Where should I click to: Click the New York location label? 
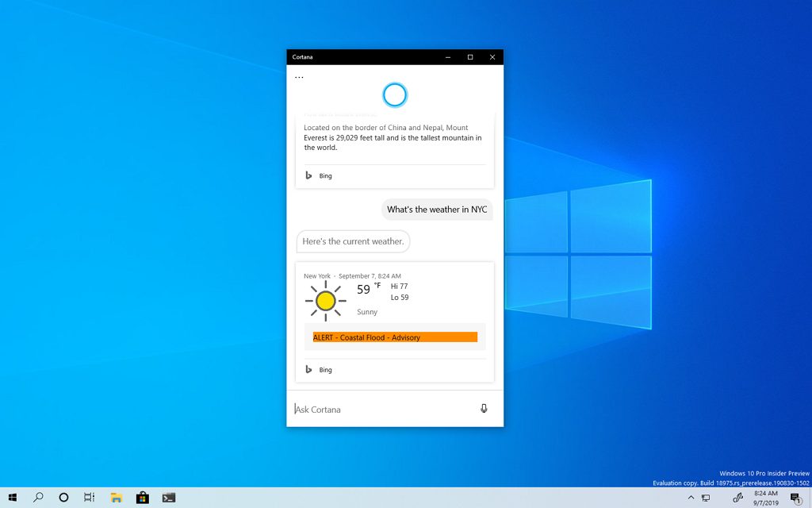click(317, 275)
